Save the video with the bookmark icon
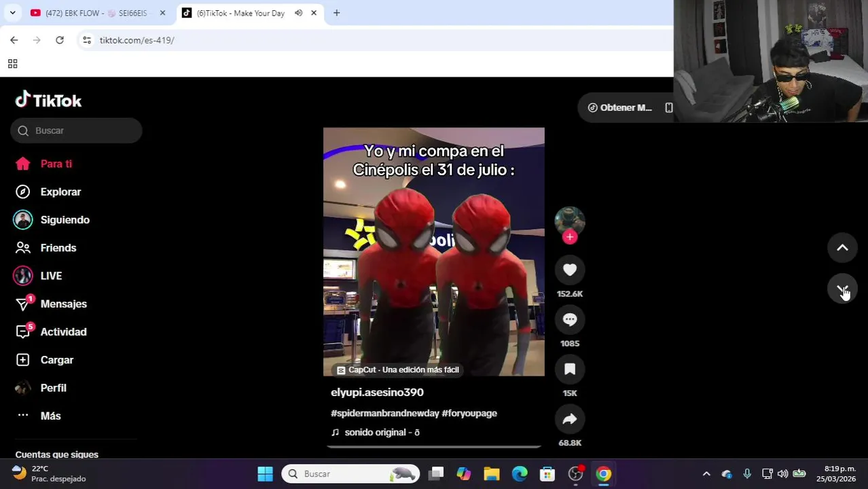The width and height of the screenshot is (868, 489). (570, 369)
